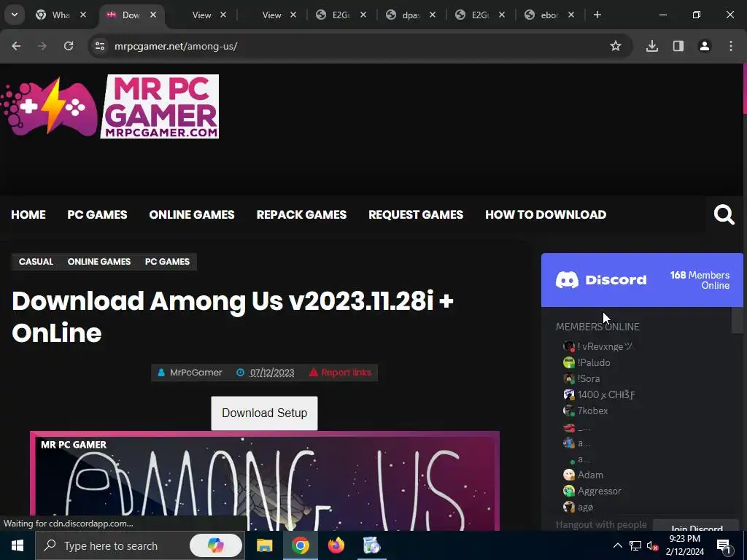Click the Discord widget member list scrollbar
The image size is (747, 560).
click(x=737, y=321)
